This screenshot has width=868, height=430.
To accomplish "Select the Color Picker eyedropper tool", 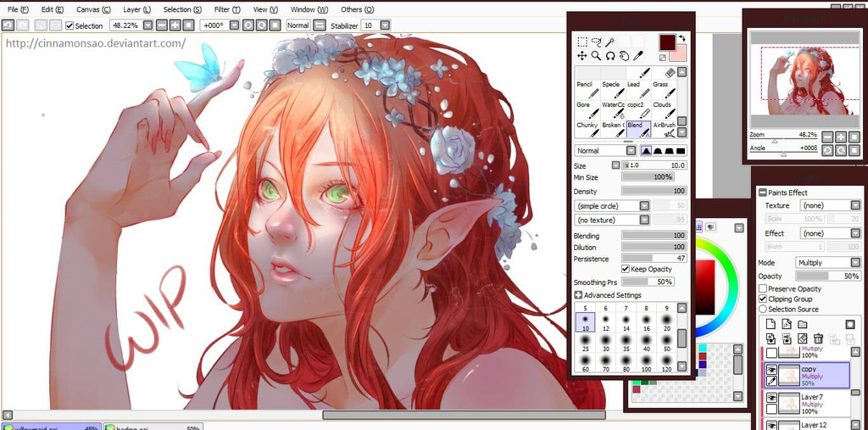I will pos(637,55).
